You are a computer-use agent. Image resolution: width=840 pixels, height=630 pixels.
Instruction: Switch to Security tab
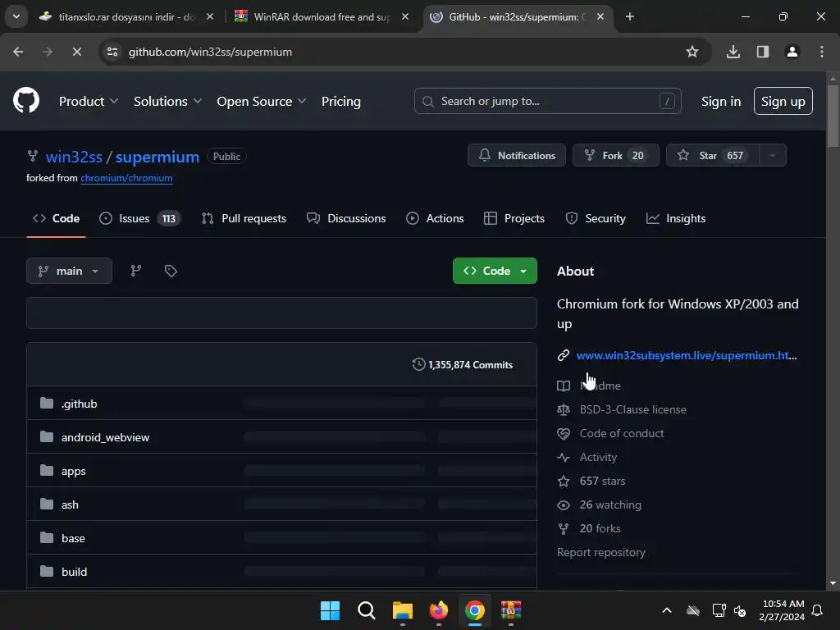596,218
